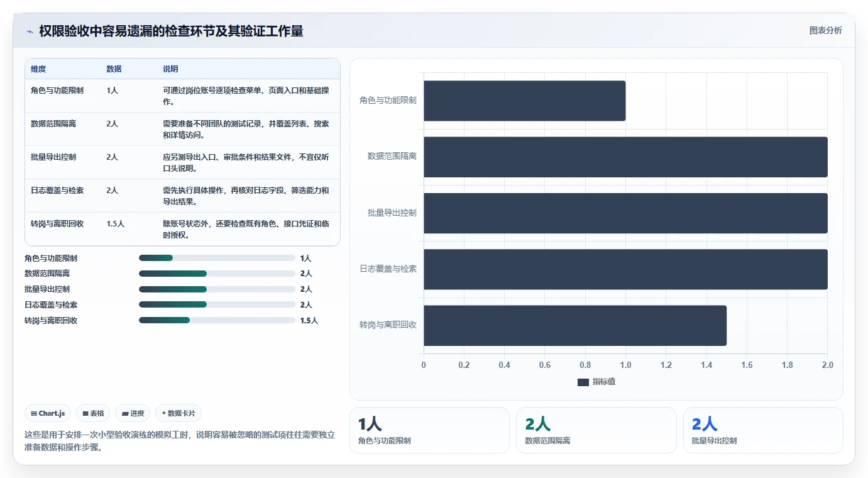Click the 转岗与离职回收 progress bar
The image size is (868, 478).
(217, 320)
